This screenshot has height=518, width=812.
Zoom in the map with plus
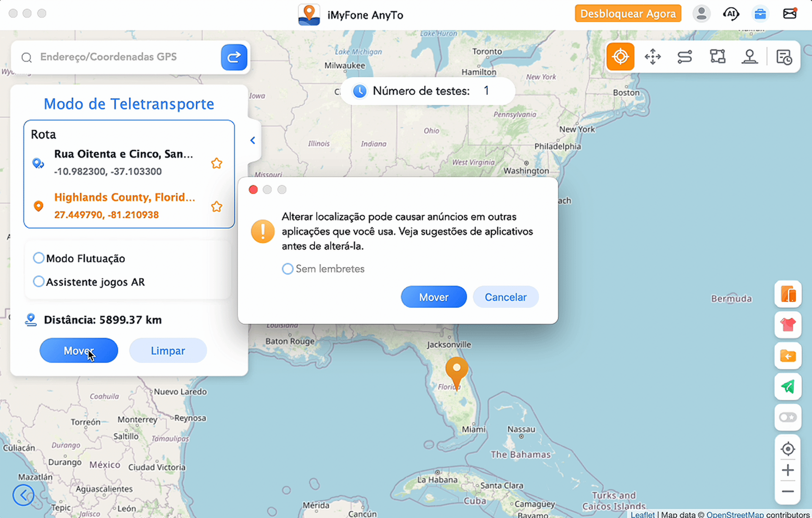coord(787,470)
